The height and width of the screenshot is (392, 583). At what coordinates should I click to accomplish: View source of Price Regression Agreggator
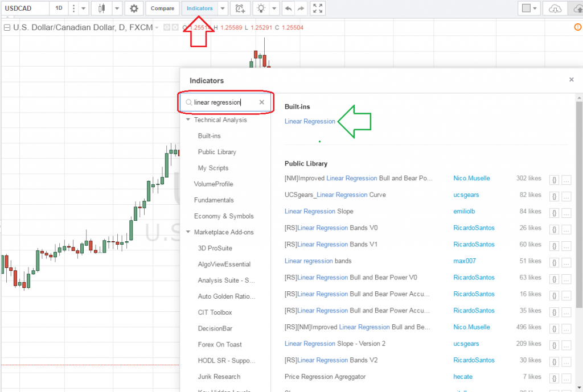pyautogui.click(x=554, y=378)
